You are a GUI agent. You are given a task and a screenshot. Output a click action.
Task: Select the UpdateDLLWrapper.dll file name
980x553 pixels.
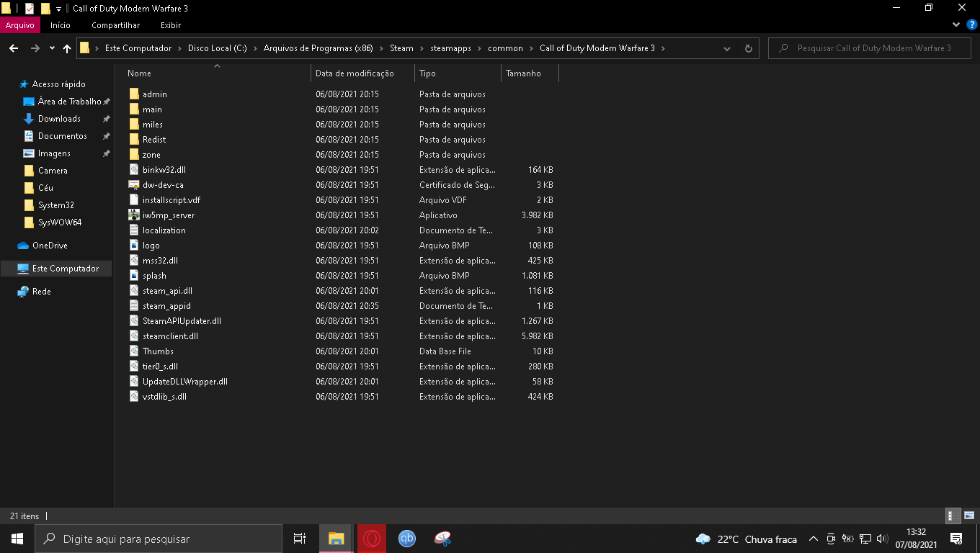pyautogui.click(x=184, y=382)
